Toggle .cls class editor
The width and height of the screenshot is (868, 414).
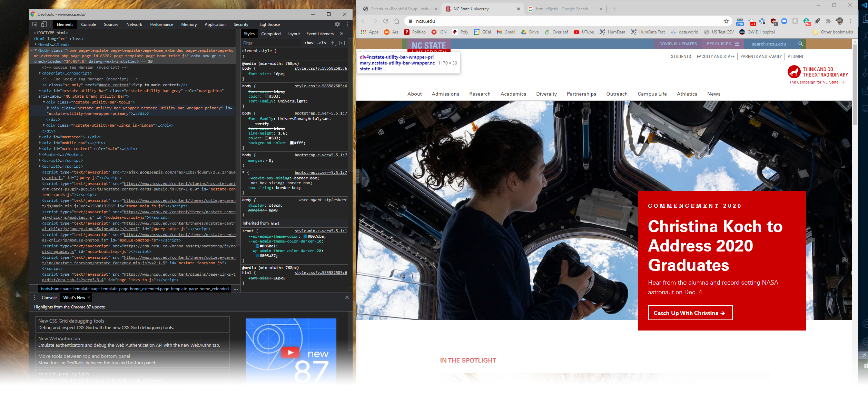coord(322,43)
